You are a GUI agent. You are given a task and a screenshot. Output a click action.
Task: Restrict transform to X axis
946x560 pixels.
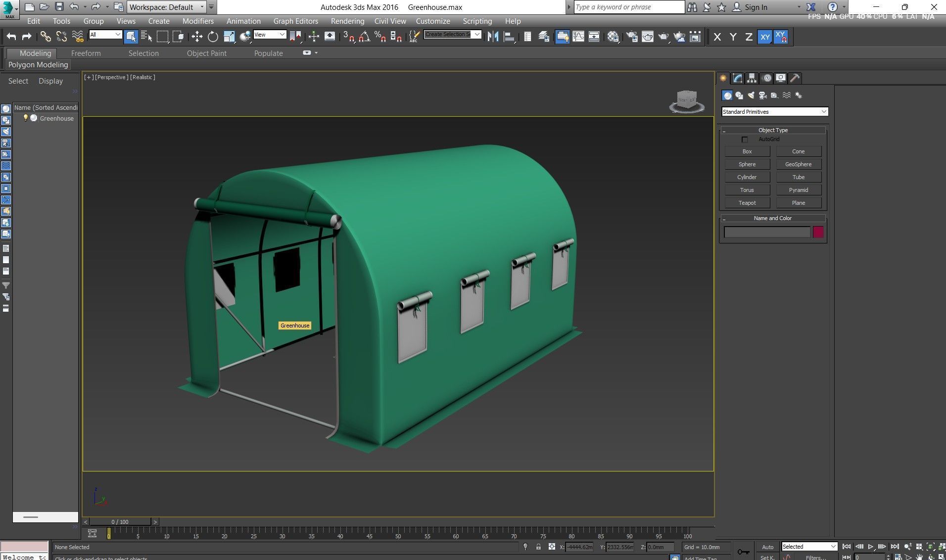click(717, 37)
